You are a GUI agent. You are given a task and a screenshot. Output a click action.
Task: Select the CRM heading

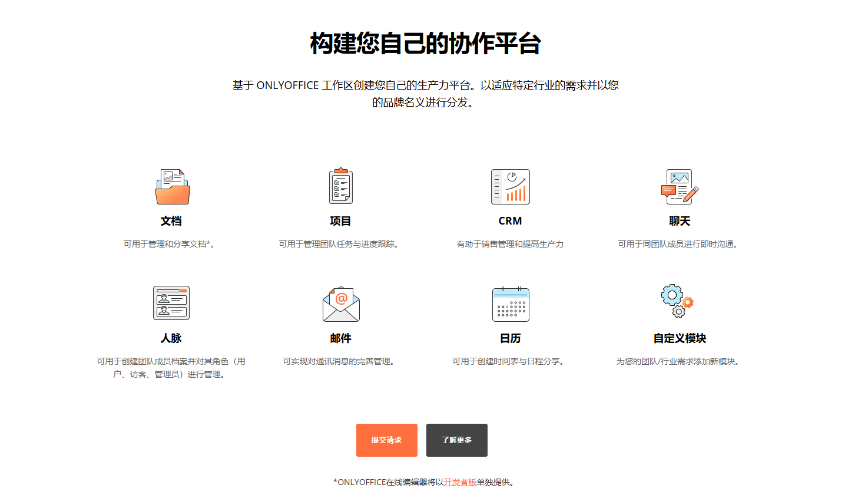(x=510, y=221)
